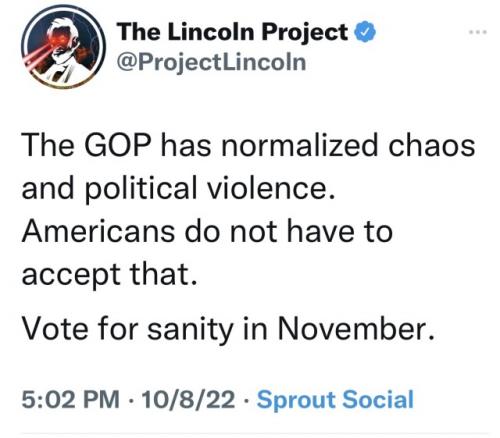Click the 10/8/22 post date

point(188,399)
